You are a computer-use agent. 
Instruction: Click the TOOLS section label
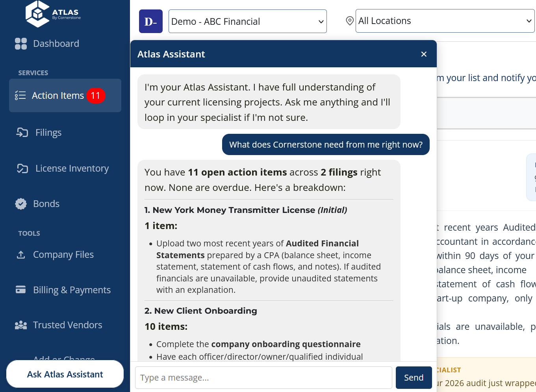[29, 233]
